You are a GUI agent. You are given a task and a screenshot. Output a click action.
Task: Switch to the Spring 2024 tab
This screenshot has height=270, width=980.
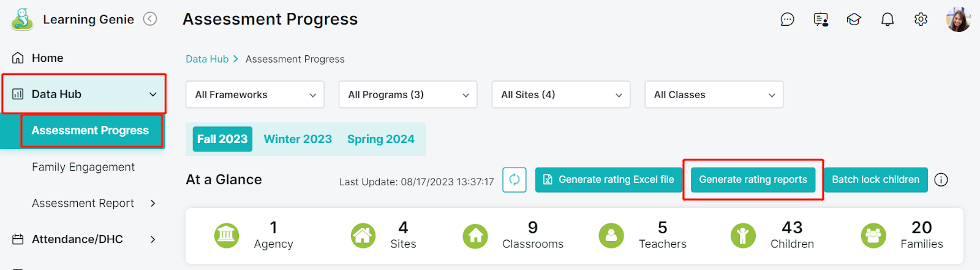pos(381,139)
